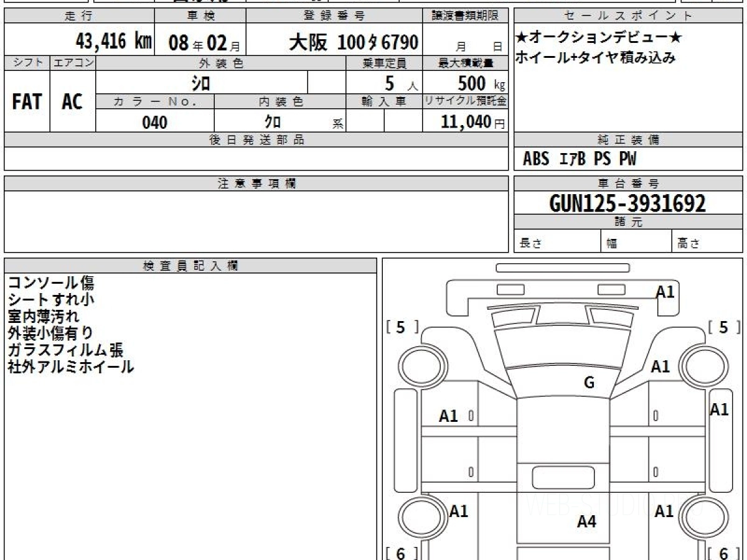Click the 乗車定員 header

[x=384, y=63]
